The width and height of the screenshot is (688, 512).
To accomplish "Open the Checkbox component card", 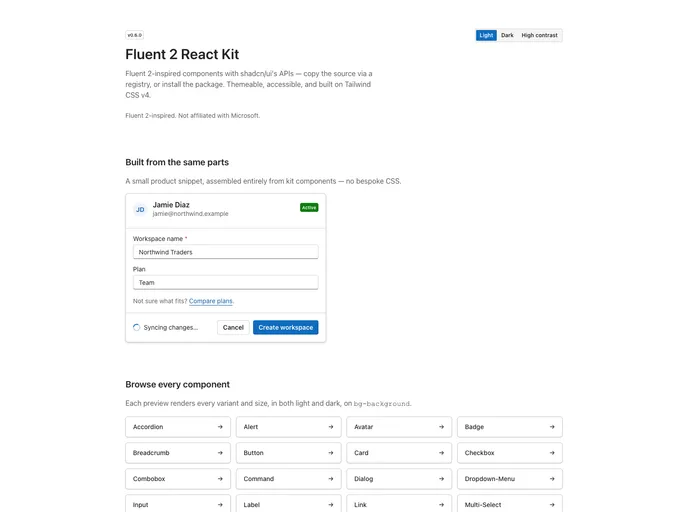I will click(509, 453).
